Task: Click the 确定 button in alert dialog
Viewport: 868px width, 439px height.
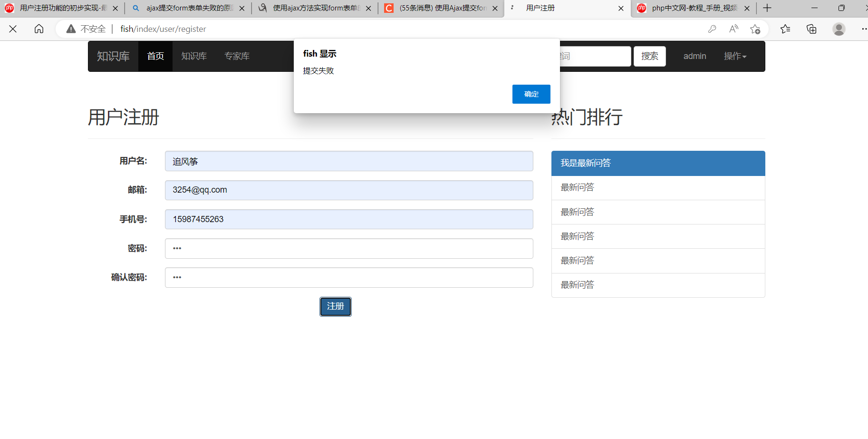Action: [x=531, y=94]
